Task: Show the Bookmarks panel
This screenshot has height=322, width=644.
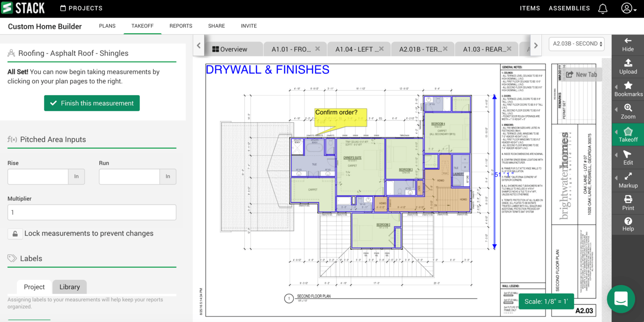Action: coord(628,89)
